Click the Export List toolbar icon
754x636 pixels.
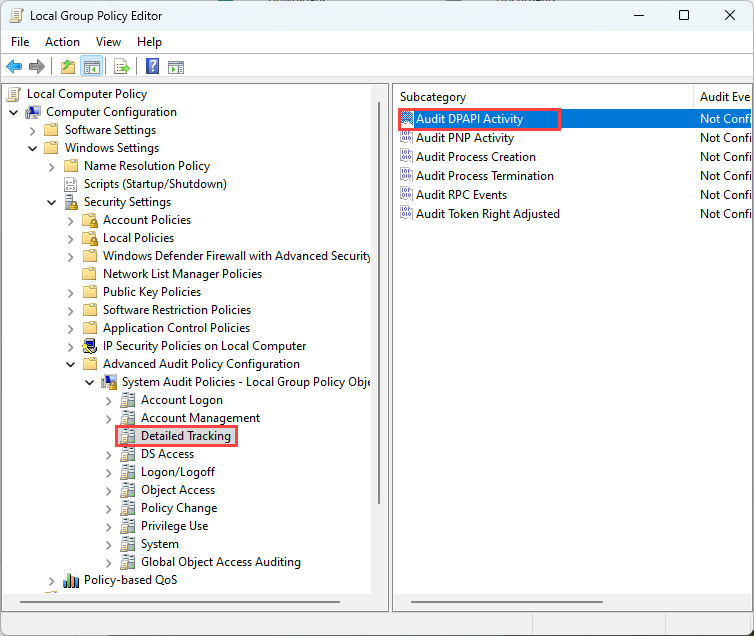(121, 67)
